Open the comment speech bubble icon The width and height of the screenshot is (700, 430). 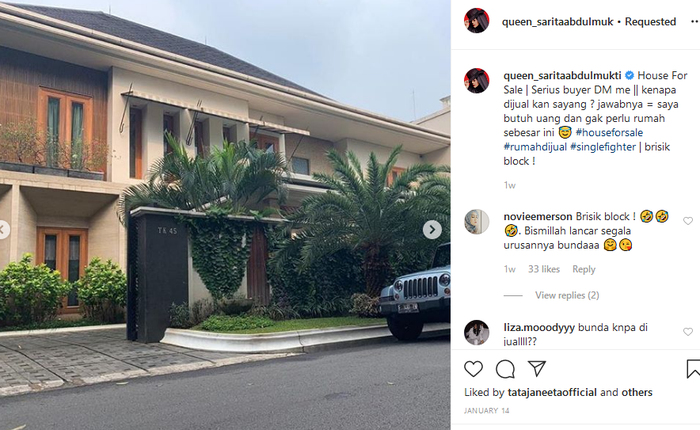click(x=505, y=369)
